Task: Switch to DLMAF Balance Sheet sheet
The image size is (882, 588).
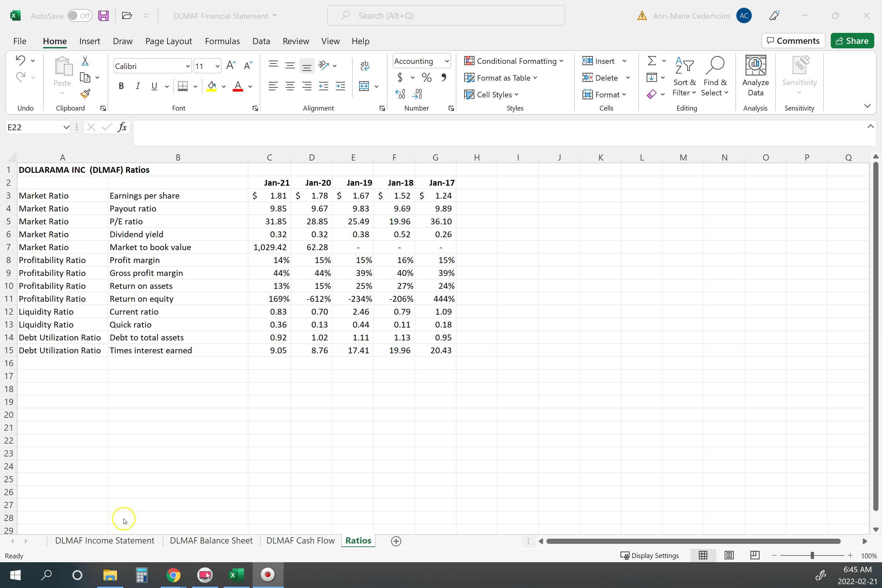Action: click(x=211, y=540)
